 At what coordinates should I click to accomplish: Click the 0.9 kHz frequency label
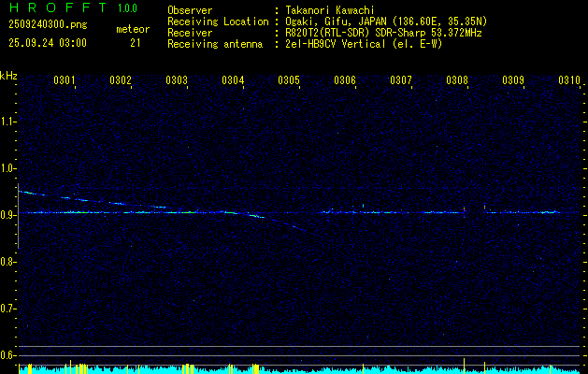coord(8,215)
